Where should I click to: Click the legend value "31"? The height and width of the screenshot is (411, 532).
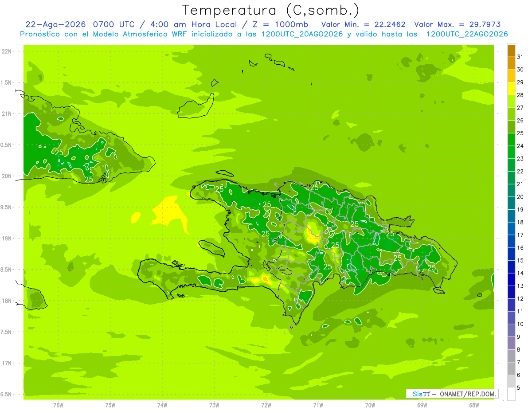pyautogui.click(x=520, y=57)
